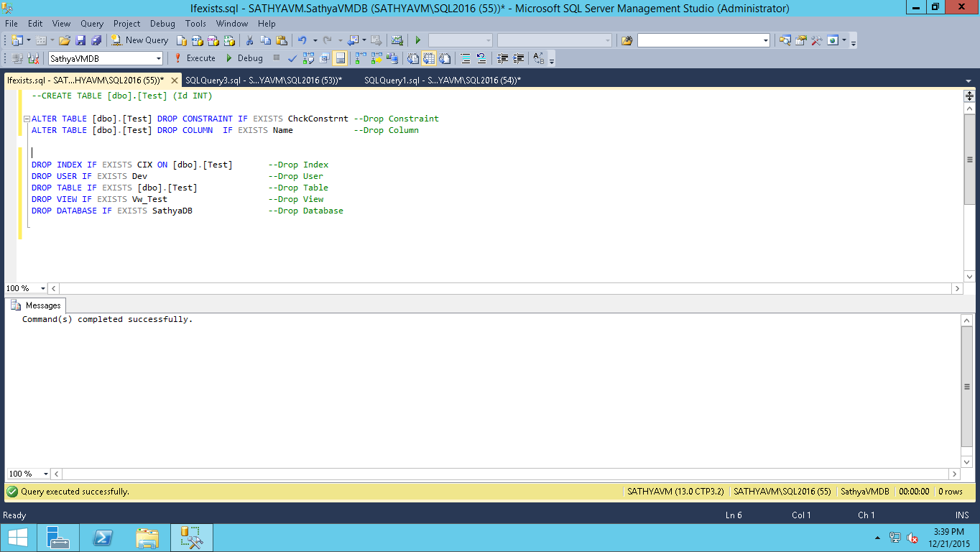Open the Properties Window icon
Image resolution: width=980 pixels, height=552 pixels.
800,40
